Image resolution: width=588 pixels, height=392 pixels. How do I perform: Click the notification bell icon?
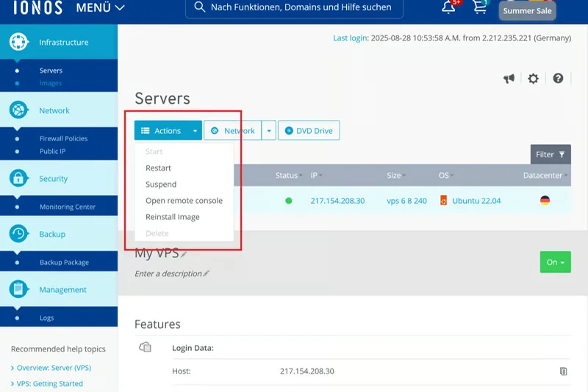click(x=448, y=8)
